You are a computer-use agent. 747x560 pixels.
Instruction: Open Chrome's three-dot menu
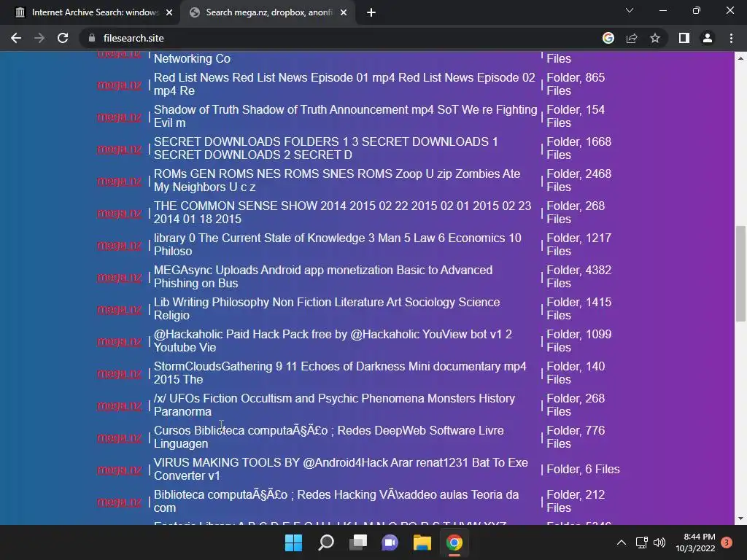coord(731,38)
